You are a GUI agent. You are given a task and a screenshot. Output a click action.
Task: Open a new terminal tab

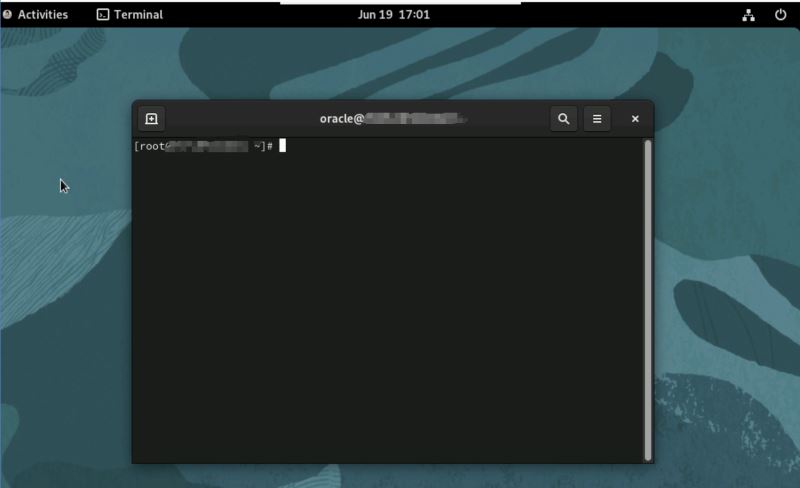[152, 119]
